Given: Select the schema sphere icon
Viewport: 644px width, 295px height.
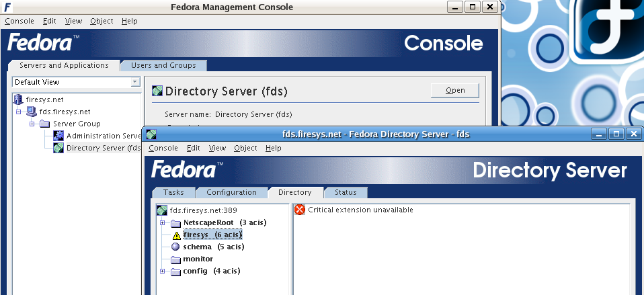Looking at the screenshot, I should coord(175,247).
